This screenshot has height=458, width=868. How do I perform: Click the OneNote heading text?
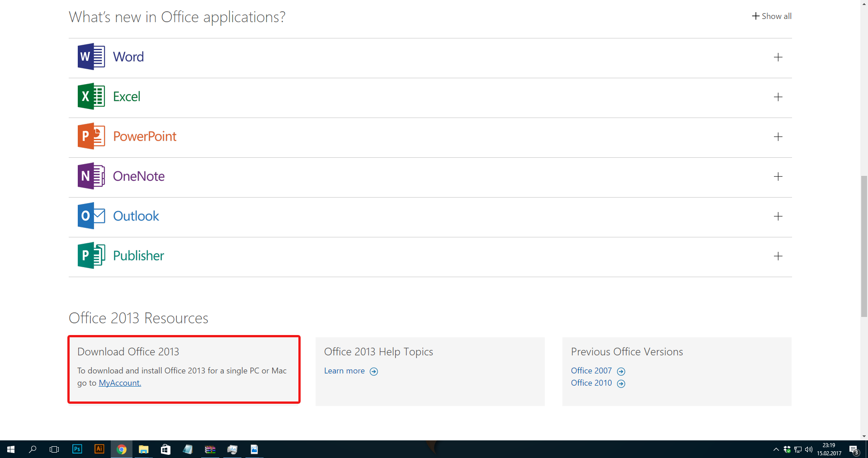pyautogui.click(x=139, y=176)
